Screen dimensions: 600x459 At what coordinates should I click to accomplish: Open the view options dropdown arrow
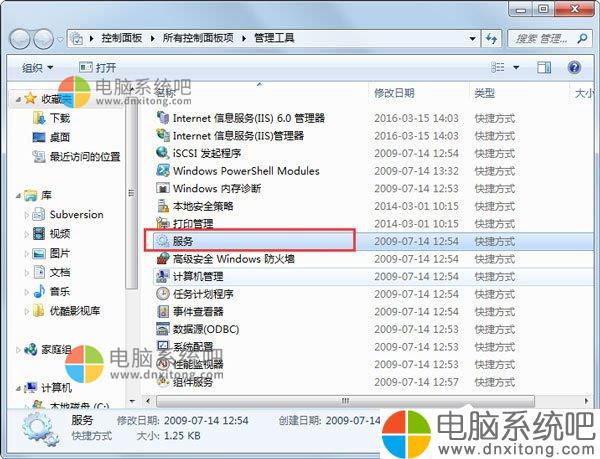pyautogui.click(x=518, y=67)
